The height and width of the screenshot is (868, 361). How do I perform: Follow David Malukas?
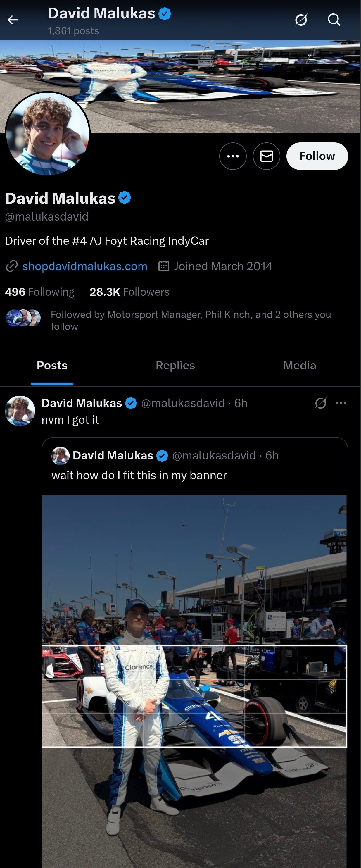coord(317,156)
